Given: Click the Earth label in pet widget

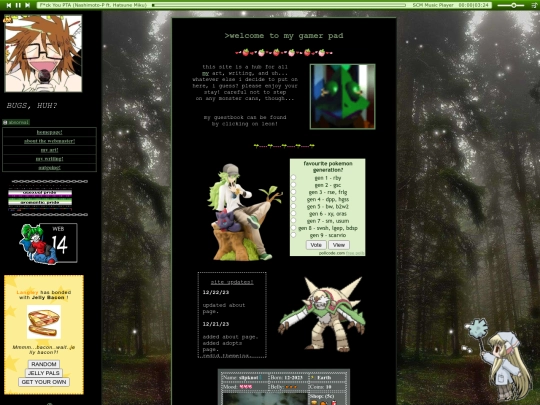Looking at the screenshot, I should 324,378.
